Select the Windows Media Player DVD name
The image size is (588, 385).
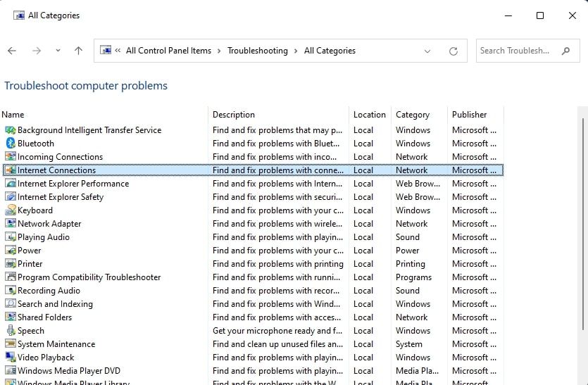point(69,371)
